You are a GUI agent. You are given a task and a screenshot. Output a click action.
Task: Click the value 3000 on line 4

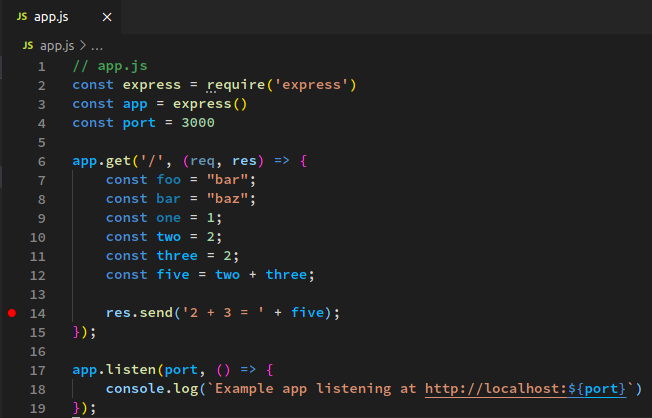[198, 123]
